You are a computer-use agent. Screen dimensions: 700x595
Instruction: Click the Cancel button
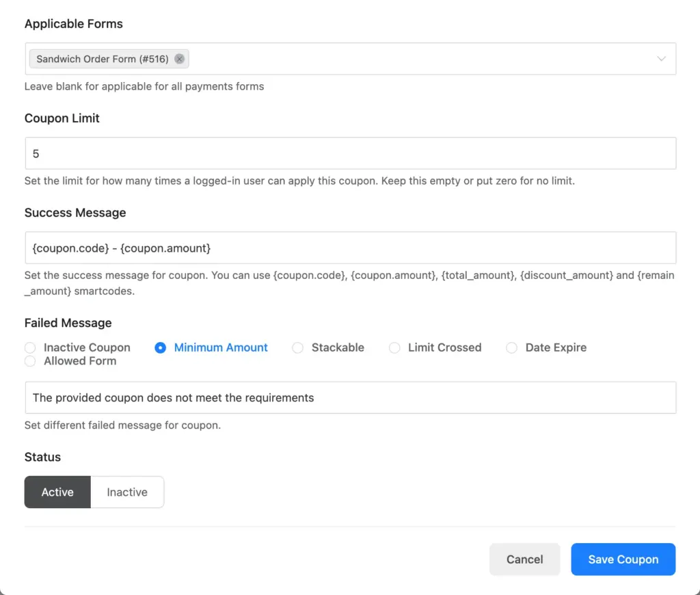524,559
